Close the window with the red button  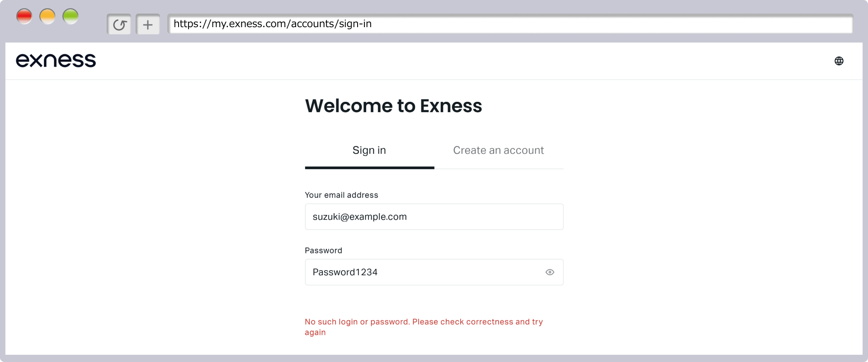pyautogui.click(x=24, y=16)
